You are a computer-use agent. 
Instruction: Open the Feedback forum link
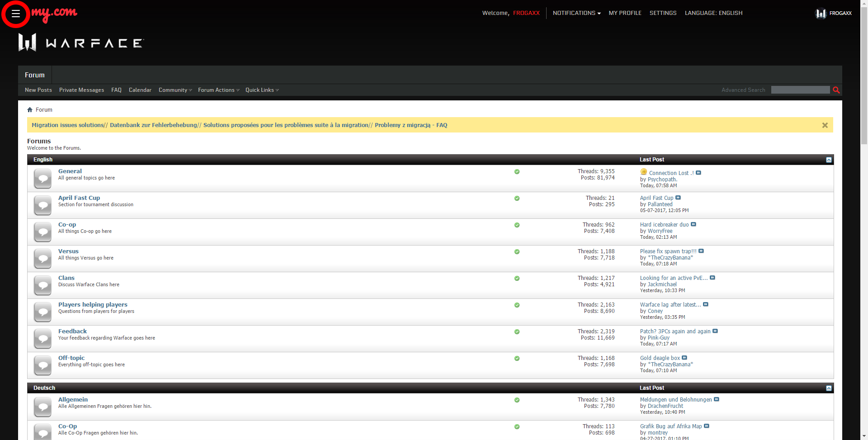(72, 331)
